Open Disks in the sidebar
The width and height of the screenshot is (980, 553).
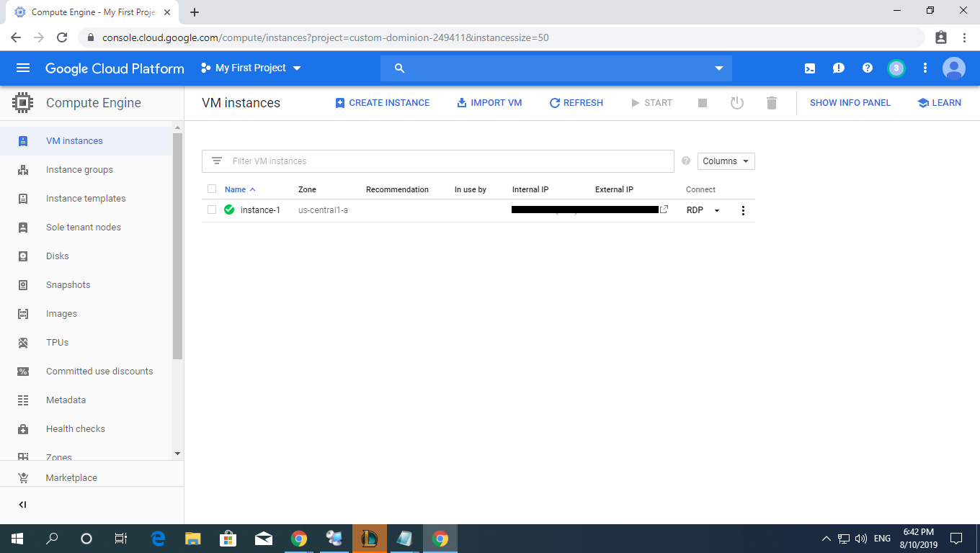click(x=86, y=256)
